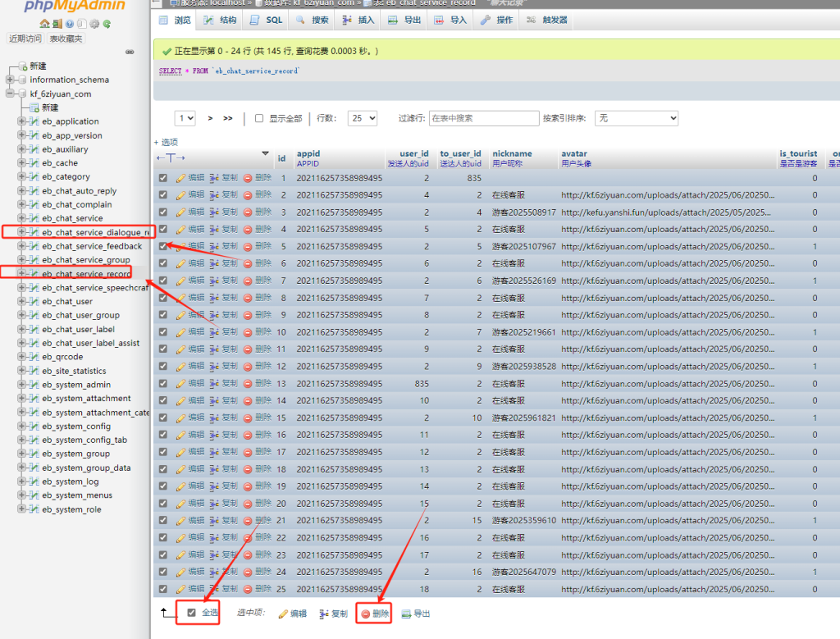Enable the 显示全部 checkbox

(259, 118)
